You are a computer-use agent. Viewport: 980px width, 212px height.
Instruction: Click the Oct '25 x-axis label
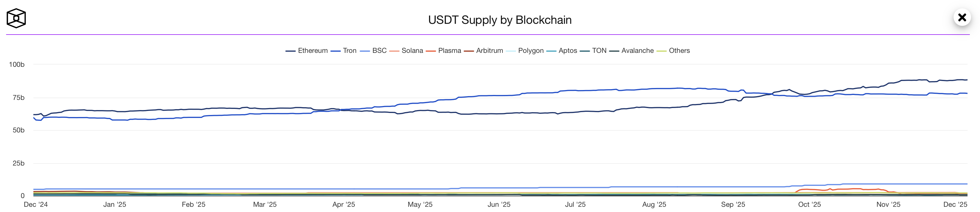809,204
